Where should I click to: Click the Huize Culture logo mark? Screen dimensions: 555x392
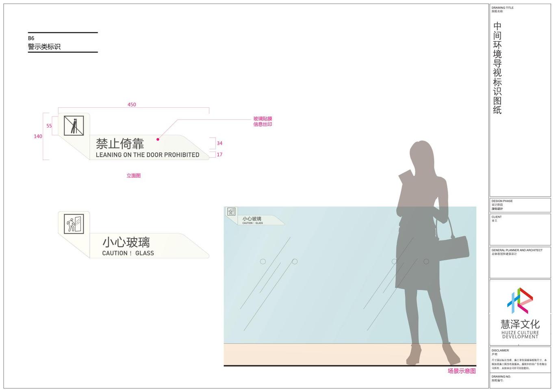(520, 301)
